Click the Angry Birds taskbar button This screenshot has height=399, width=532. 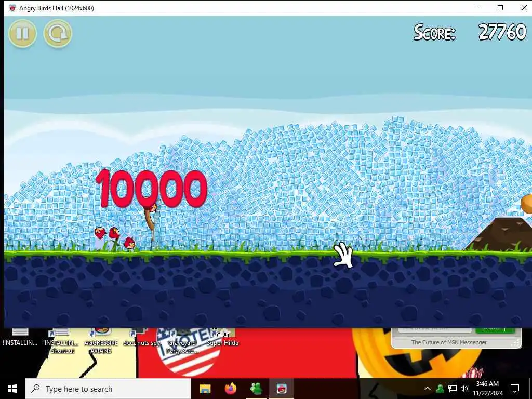point(281,389)
